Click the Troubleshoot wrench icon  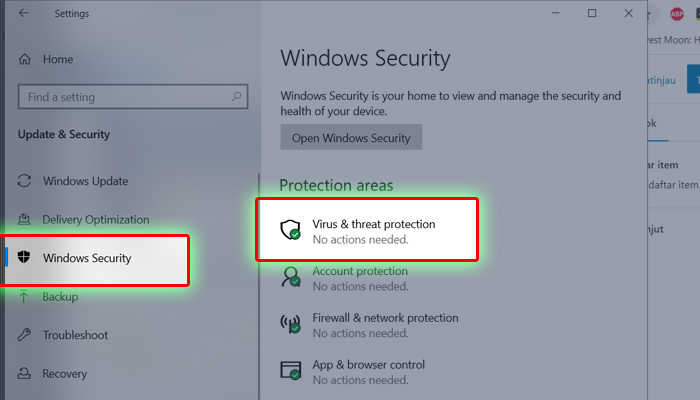(24, 335)
